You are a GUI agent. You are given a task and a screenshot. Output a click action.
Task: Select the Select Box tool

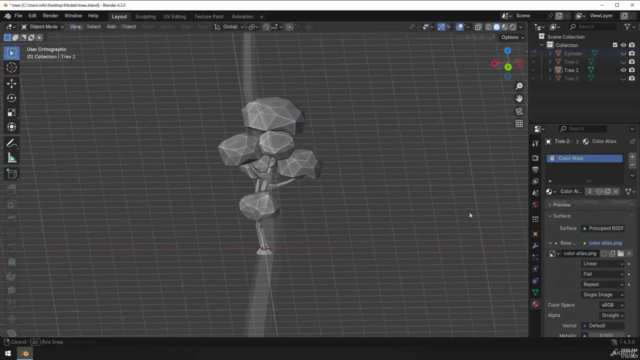coord(11,53)
